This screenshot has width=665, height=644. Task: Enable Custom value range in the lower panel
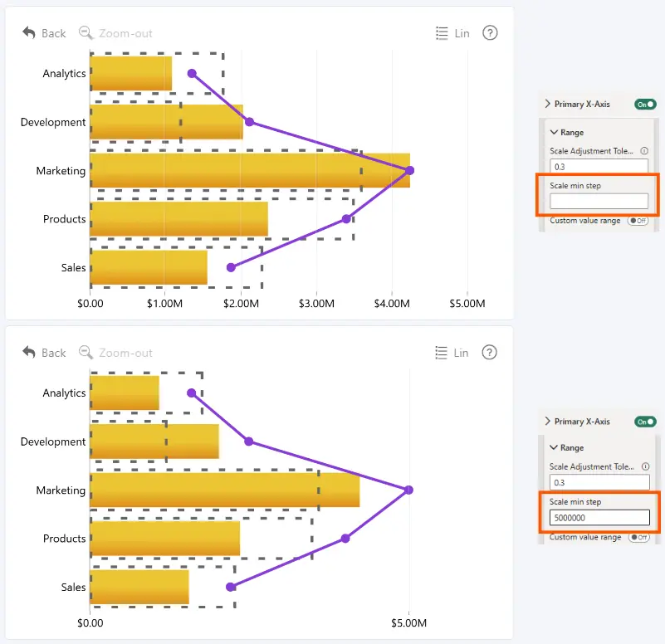[x=638, y=537]
